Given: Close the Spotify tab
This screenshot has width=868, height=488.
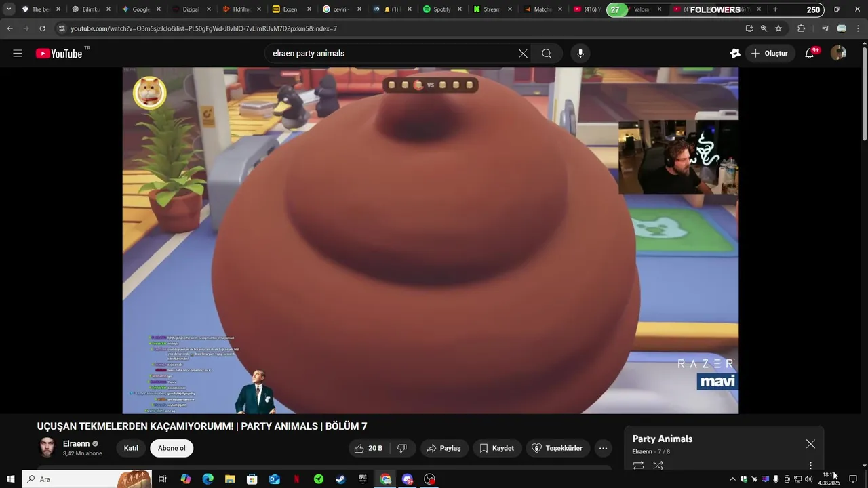Looking at the screenshot, I should 460,9.
